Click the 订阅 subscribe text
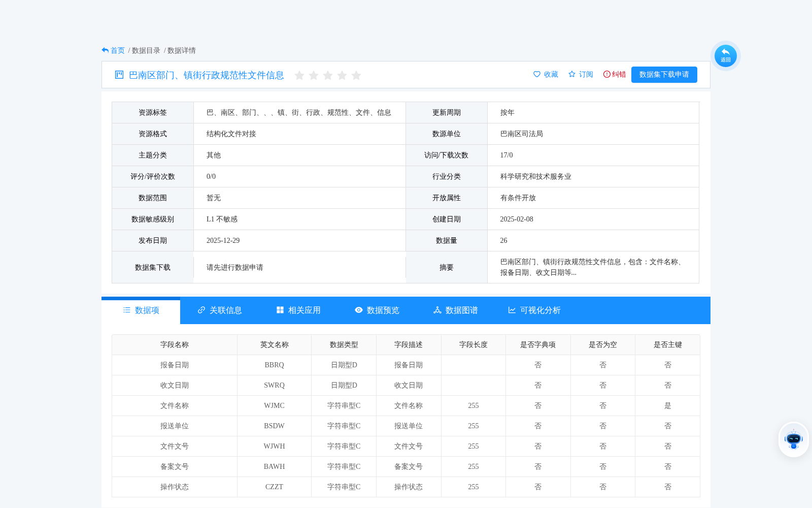 tap(586, 74)
